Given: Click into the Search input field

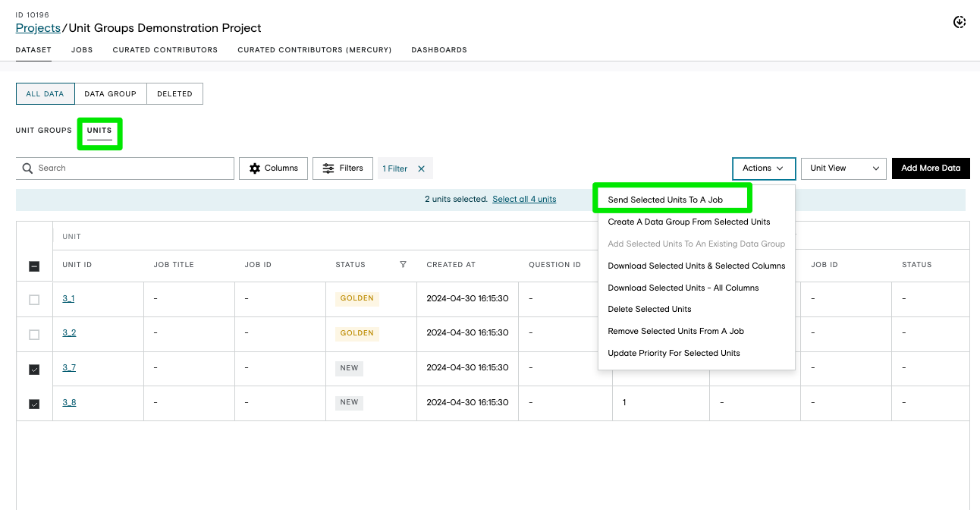Looking at the screenshot, I should pyautogui.click(x=125, y=168).
